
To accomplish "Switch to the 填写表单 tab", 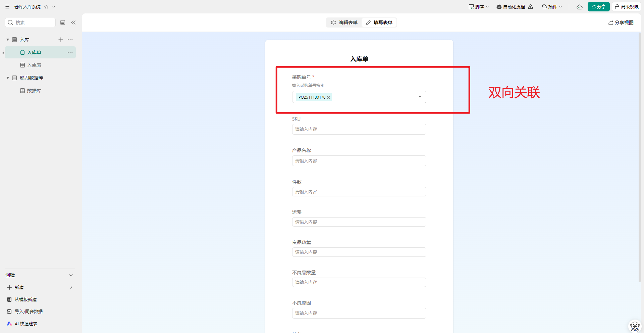I will pyautogui.click(x=379, y=22).
